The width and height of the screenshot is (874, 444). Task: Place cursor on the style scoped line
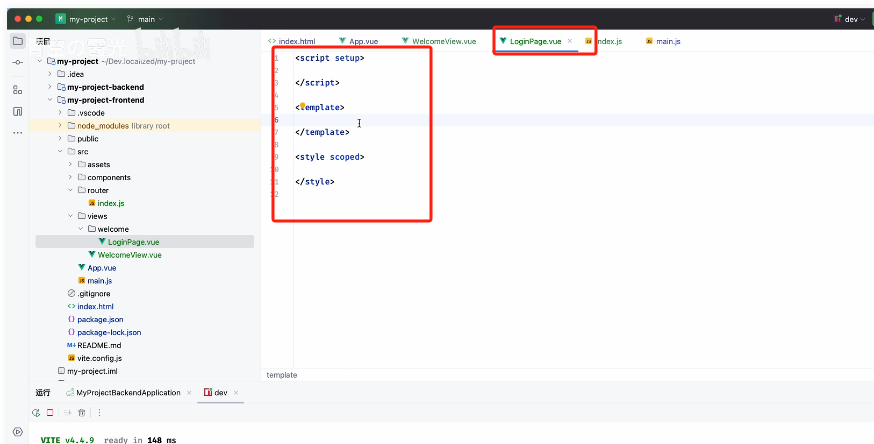coord(329,157)
